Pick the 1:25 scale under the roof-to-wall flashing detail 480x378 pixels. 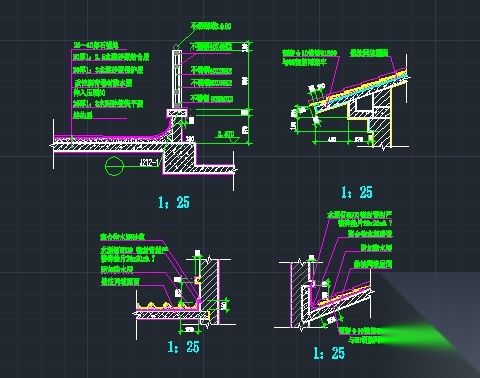pyautogui.click(x=329, y=353)
